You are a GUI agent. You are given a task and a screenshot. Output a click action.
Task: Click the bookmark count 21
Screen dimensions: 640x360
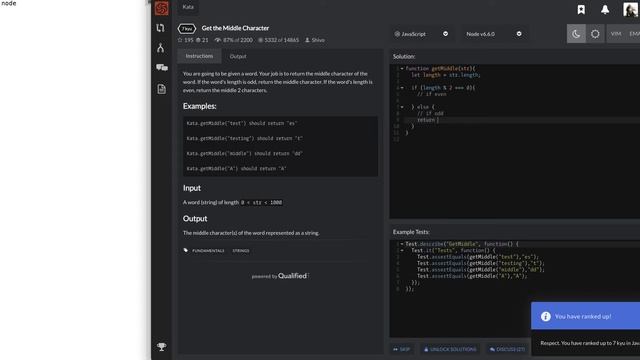(x=202, y=40)
